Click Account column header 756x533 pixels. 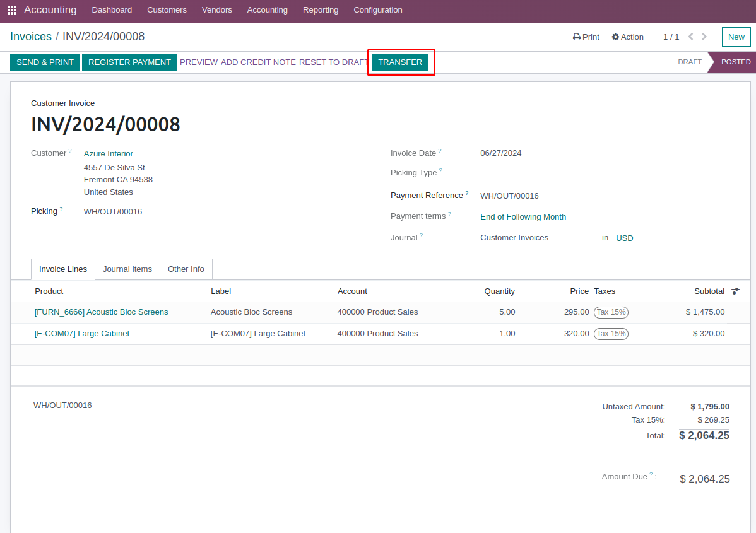tap(353, 291)
